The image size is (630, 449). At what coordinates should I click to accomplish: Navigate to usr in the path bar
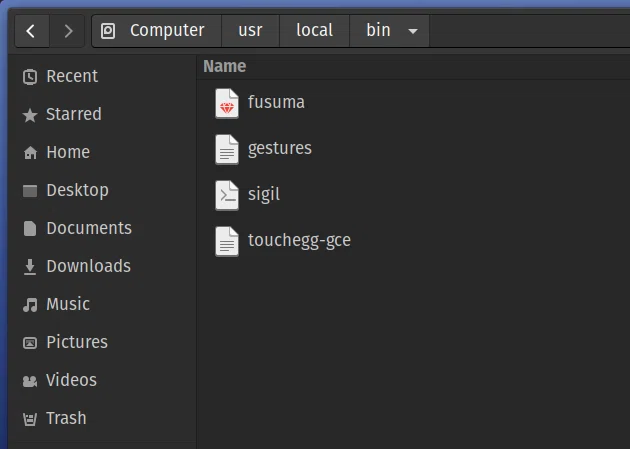[250, 31]
